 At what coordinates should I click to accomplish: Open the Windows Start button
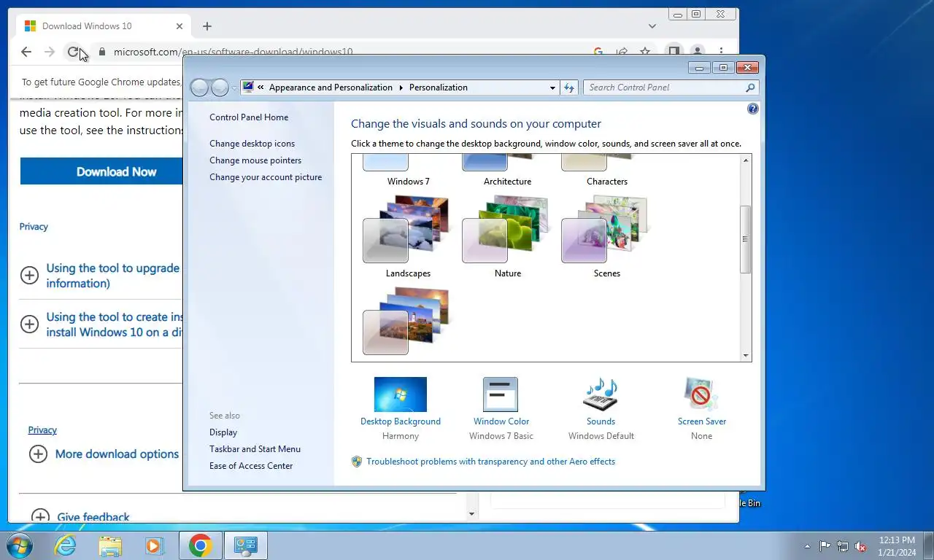(19, 545)
